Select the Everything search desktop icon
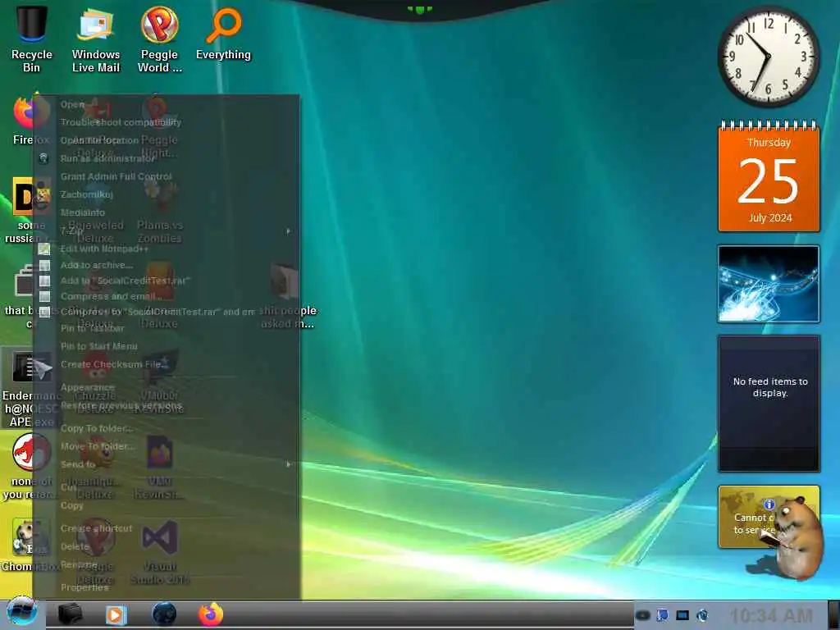Screen dimensions: 840x630 point(223,33)
